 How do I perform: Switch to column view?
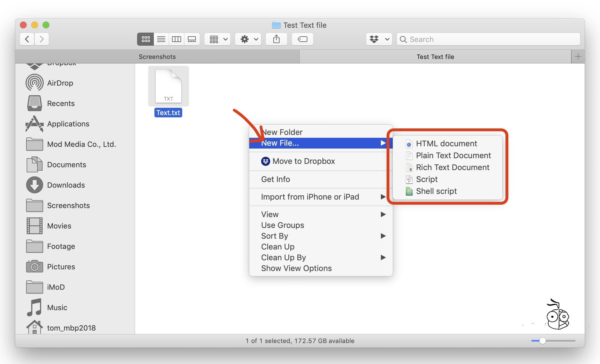coord(176,39)
